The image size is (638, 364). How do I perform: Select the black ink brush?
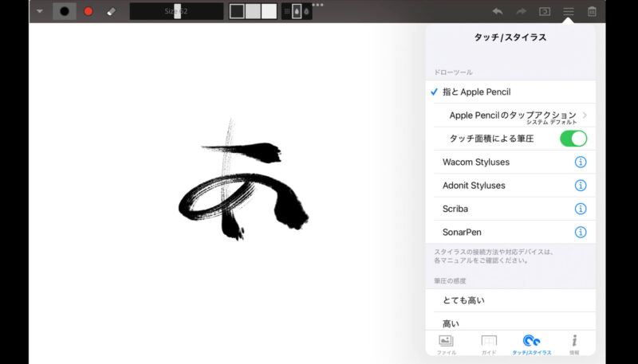pos(65,11)
